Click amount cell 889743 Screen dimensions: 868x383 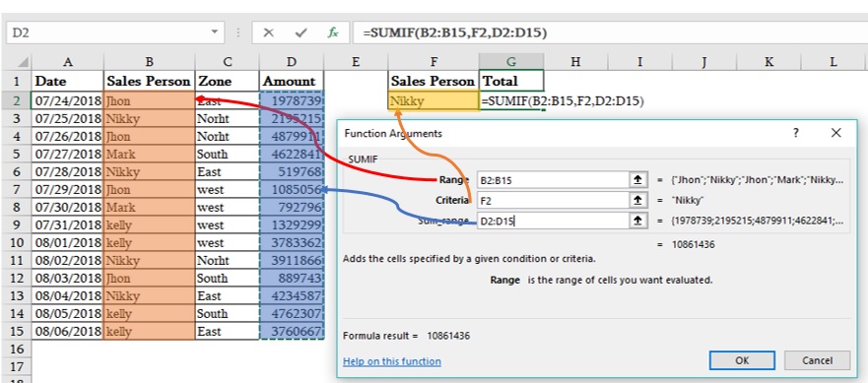(292, 278)
